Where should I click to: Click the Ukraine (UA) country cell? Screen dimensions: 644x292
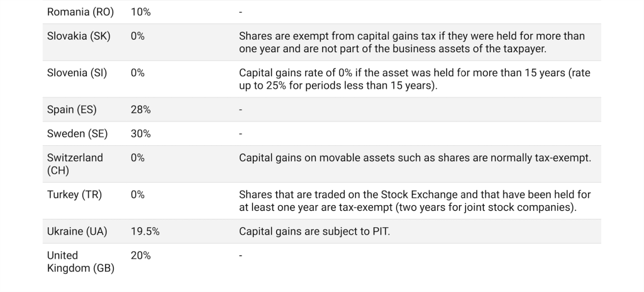pyautogui.click(x=77, y=231)
